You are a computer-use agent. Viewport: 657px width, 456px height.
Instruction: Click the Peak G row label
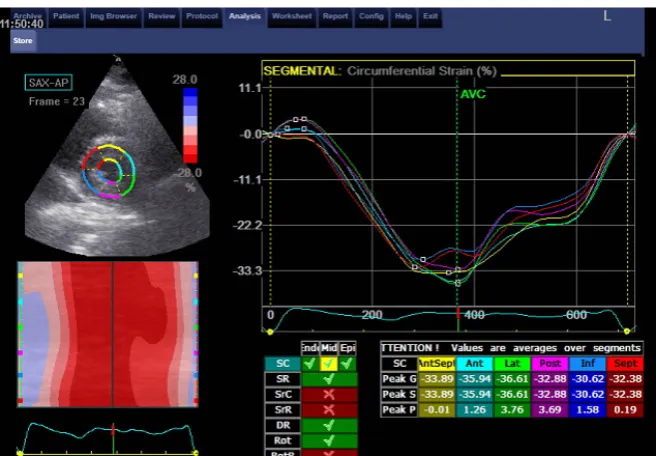click(x=399, y=379)
